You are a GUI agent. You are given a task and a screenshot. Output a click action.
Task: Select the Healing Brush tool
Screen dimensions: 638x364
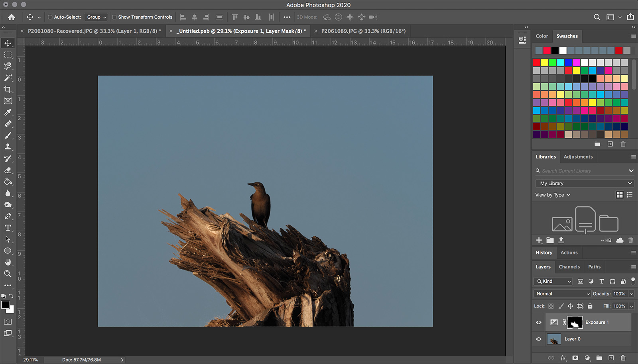[x=8, y=124]
